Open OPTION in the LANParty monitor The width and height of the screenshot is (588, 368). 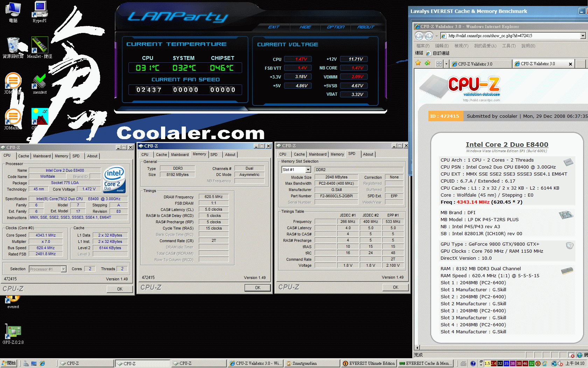[x=336, y=27]
